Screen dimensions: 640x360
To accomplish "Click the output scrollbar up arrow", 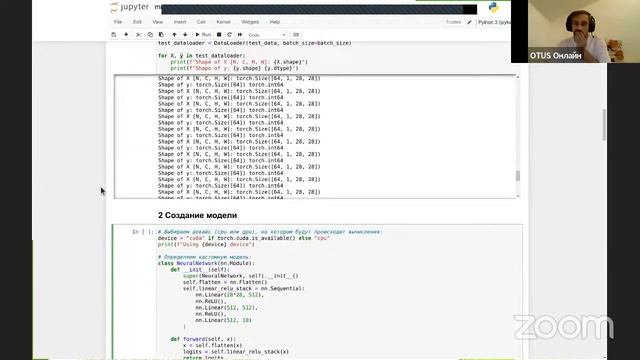I will pos(518,77).
